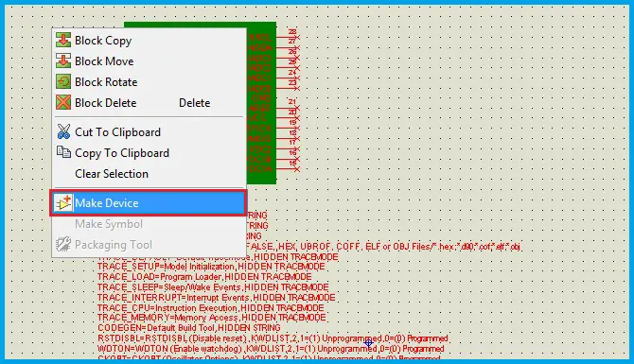Click the Copy To Clipboard pages icon
Image resolution: width=634 pixels, height=364 pixels.
pos(63,152)
